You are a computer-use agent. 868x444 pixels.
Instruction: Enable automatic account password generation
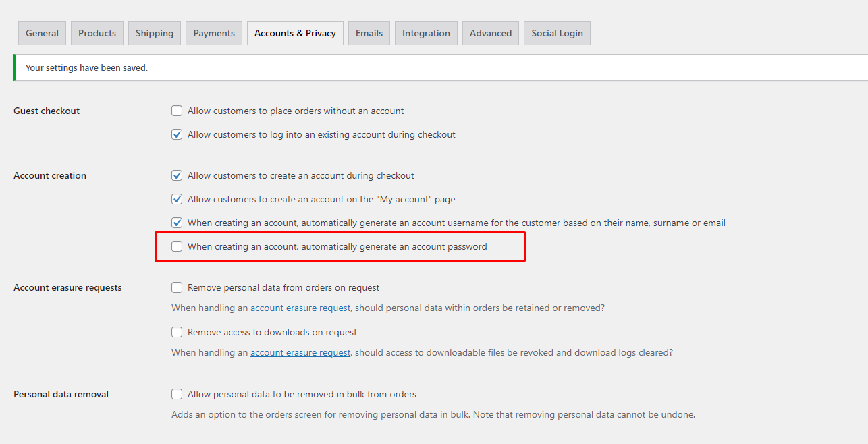[x=177, y=246]
